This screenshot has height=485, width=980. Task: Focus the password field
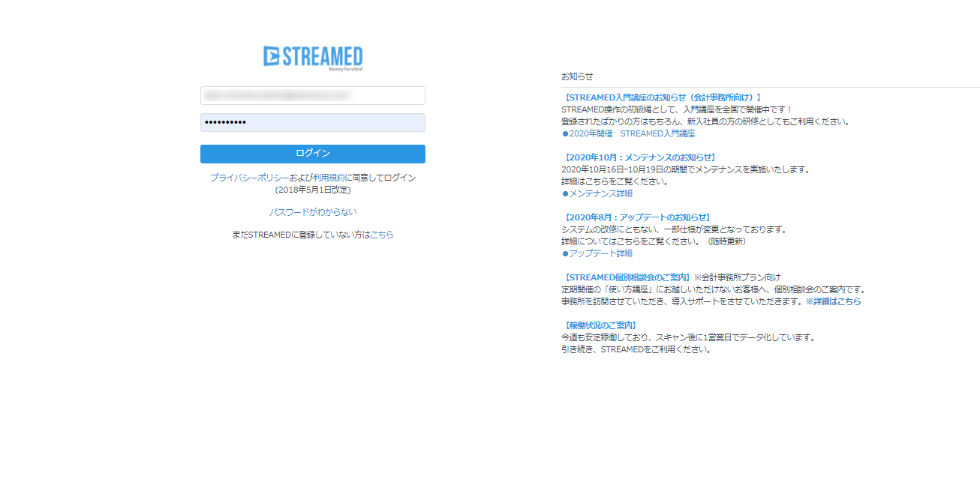click(x=313, y=122)
